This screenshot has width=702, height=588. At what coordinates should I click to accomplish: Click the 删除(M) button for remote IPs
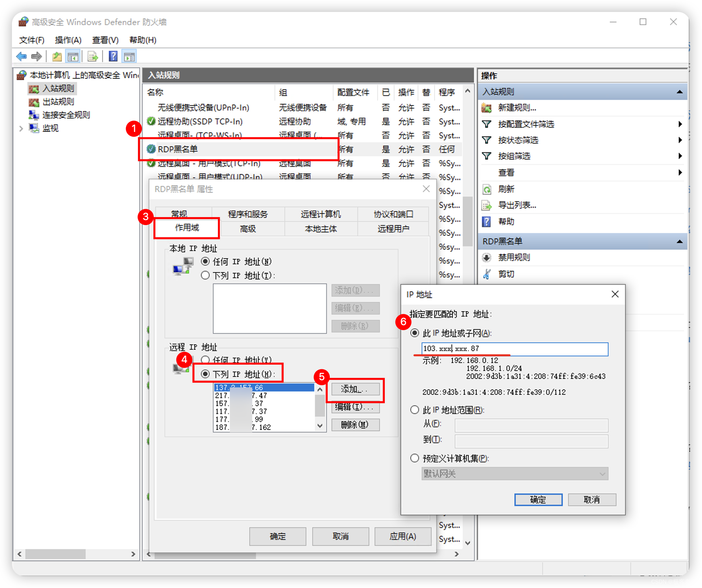pos(355,425)
